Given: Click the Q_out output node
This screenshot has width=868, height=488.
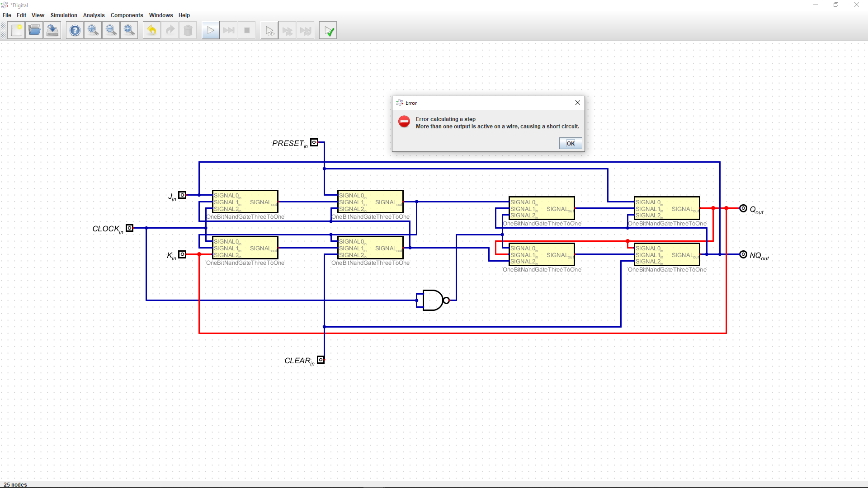Looking at the screenshot, I should tap(743, 208).
